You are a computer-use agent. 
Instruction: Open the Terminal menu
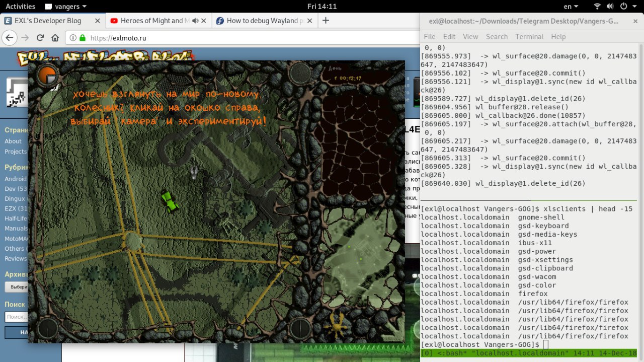(529, 37)
